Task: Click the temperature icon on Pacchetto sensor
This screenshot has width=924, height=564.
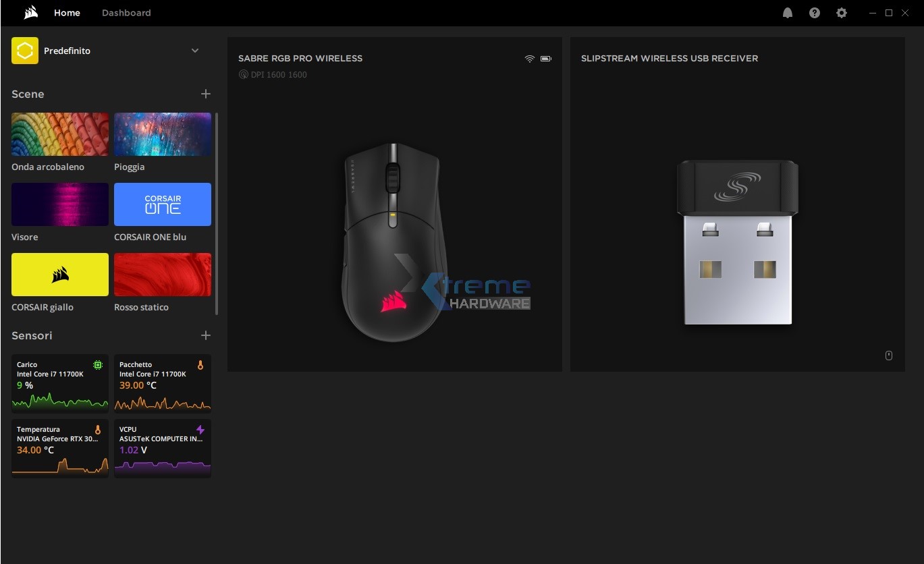Action: [x=200, y=365]
